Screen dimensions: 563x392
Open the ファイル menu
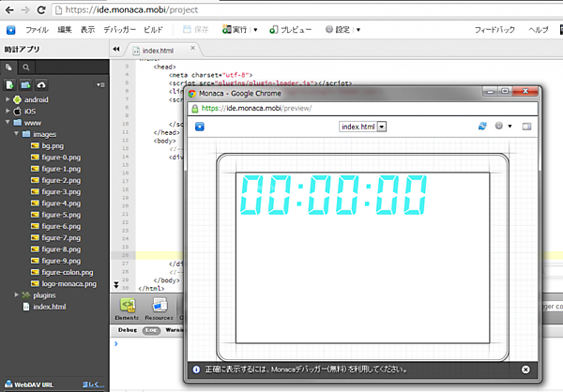[37, 30]
